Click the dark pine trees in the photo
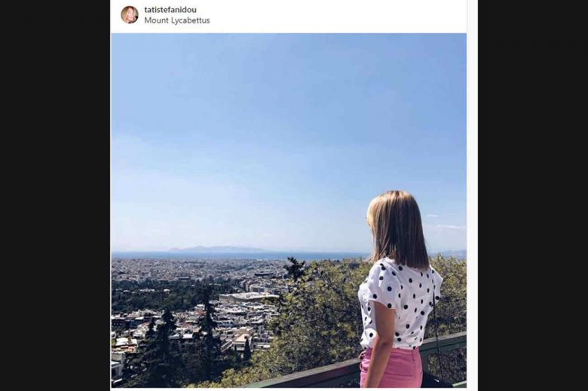 (162, 347)
